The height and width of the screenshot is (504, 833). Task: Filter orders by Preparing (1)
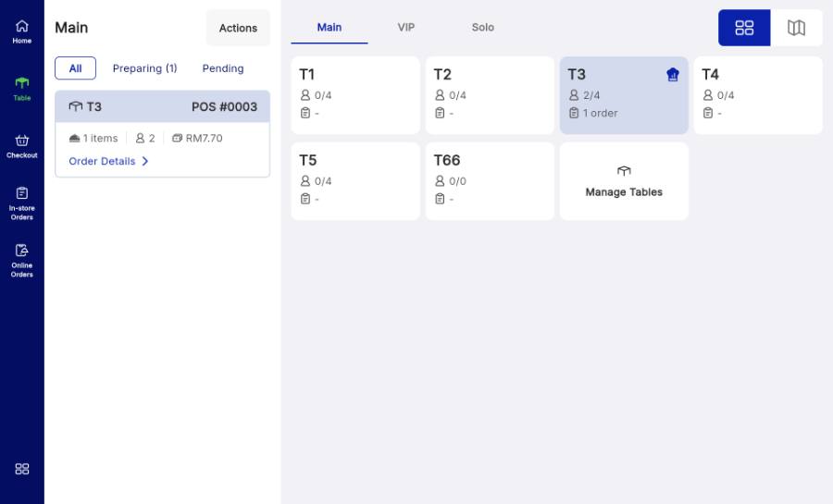coord(144,68)
